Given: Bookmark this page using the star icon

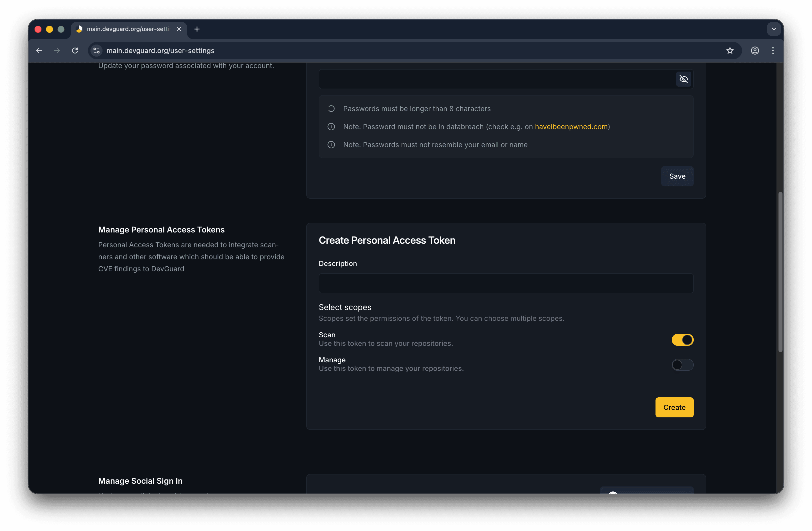Looking at the screenshot, I should coord(730,50).
